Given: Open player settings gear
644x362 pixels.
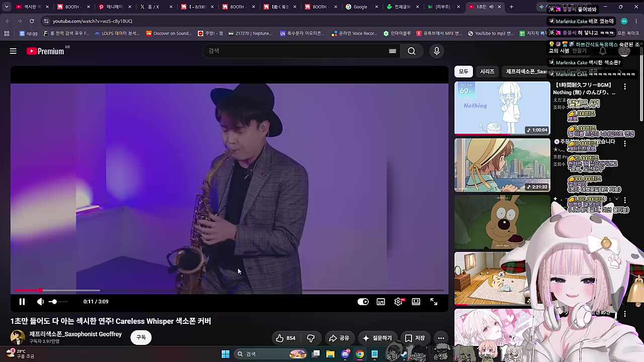Looking at the screenshot, I should click(x=398, y=302).
